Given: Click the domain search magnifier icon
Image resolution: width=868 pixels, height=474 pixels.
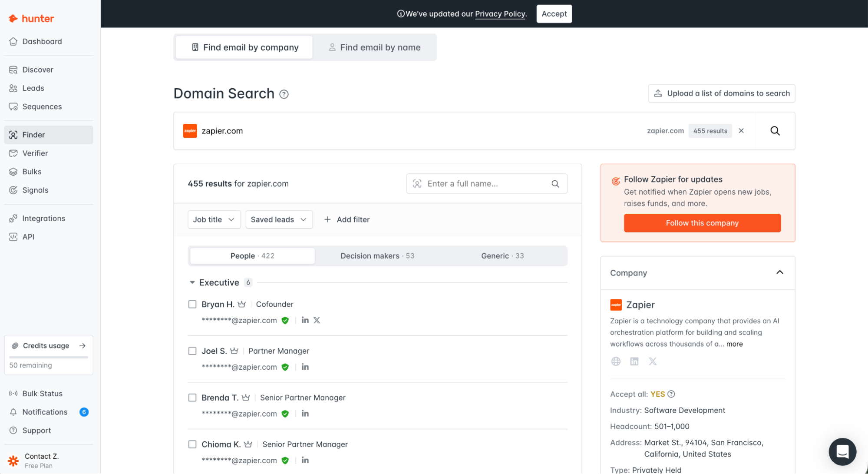Looking at the screenshot, I should (775, 131).
